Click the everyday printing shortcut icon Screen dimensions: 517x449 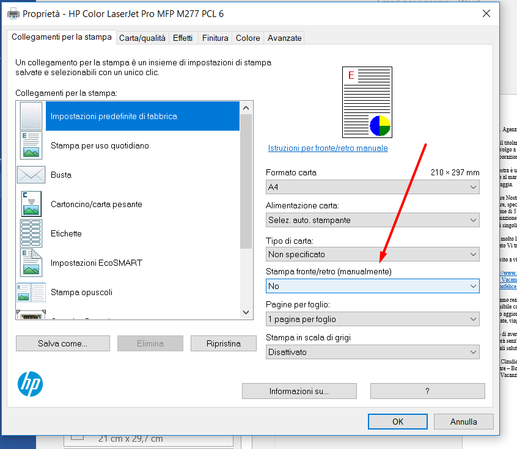[31, 145]
